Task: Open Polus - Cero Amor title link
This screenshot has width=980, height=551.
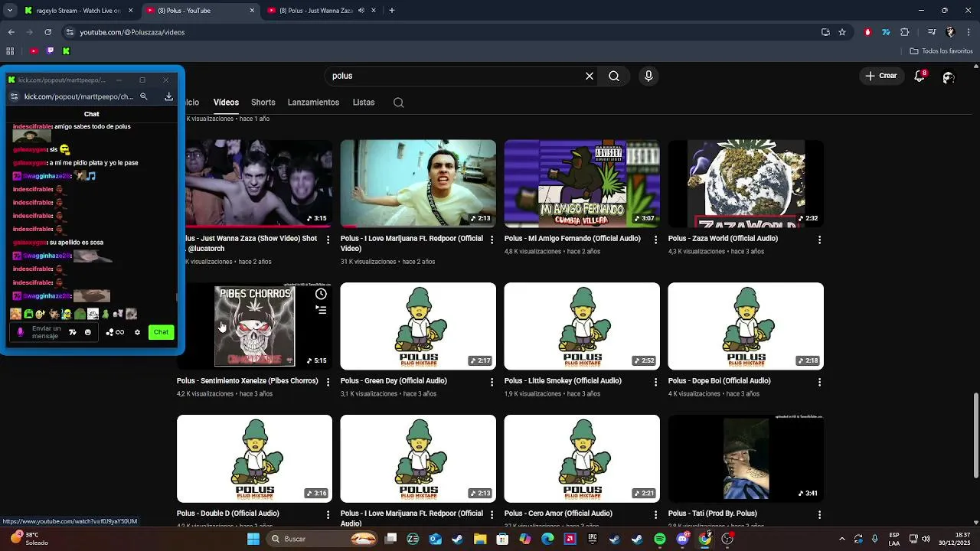Action: coord(558,514)
